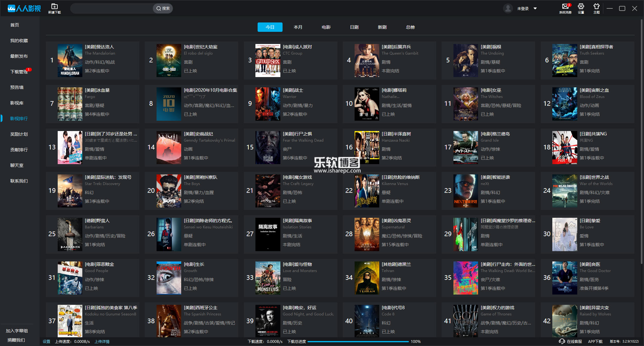Click title [美剧]星际迷航：发现号
Image resolution: width=644 pixels, height=346 pixels.
click(x=108, y=177)
